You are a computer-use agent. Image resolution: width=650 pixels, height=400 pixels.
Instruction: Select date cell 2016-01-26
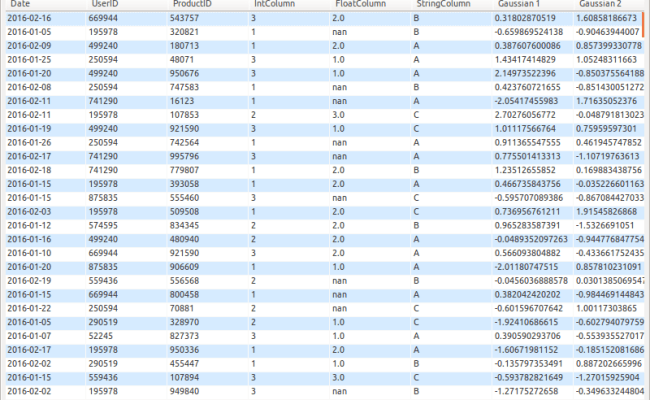(x=29, y=143)
